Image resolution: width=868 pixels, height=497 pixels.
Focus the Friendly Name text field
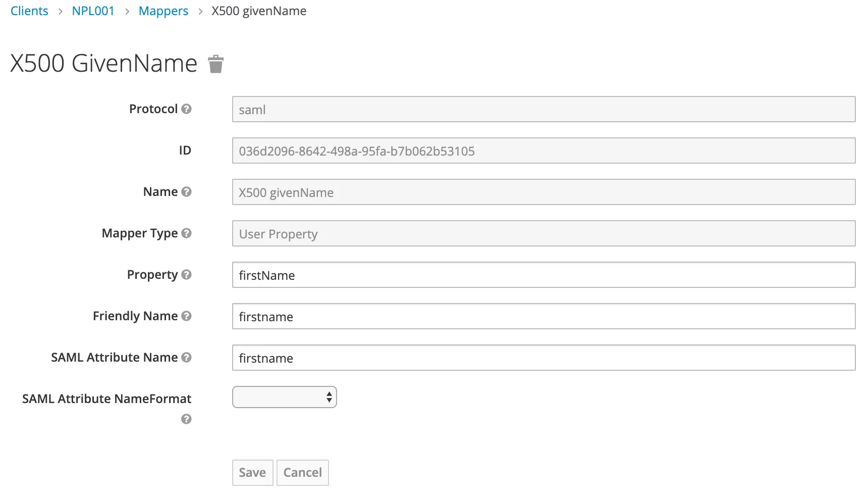click(x=544, y=317)
